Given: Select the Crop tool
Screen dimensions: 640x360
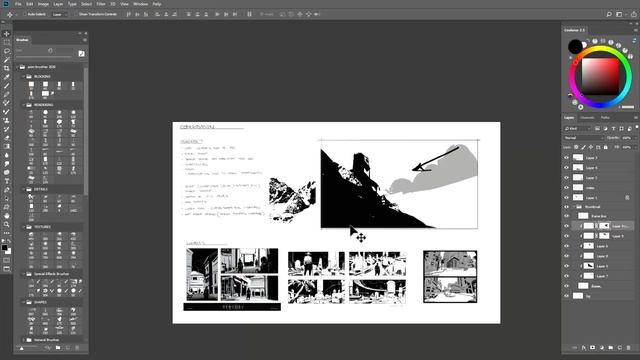Looking at the screenshot, I should (7, 68).
